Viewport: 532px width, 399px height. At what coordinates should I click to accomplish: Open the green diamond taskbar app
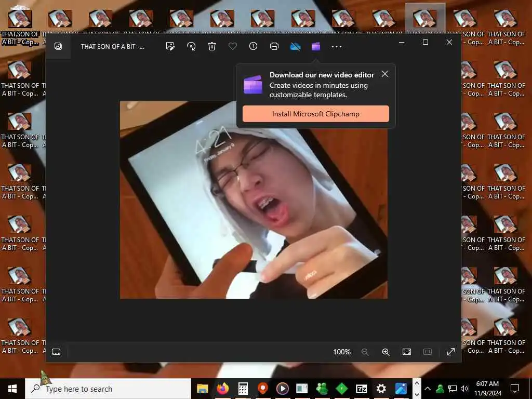[x=342, y=389]
